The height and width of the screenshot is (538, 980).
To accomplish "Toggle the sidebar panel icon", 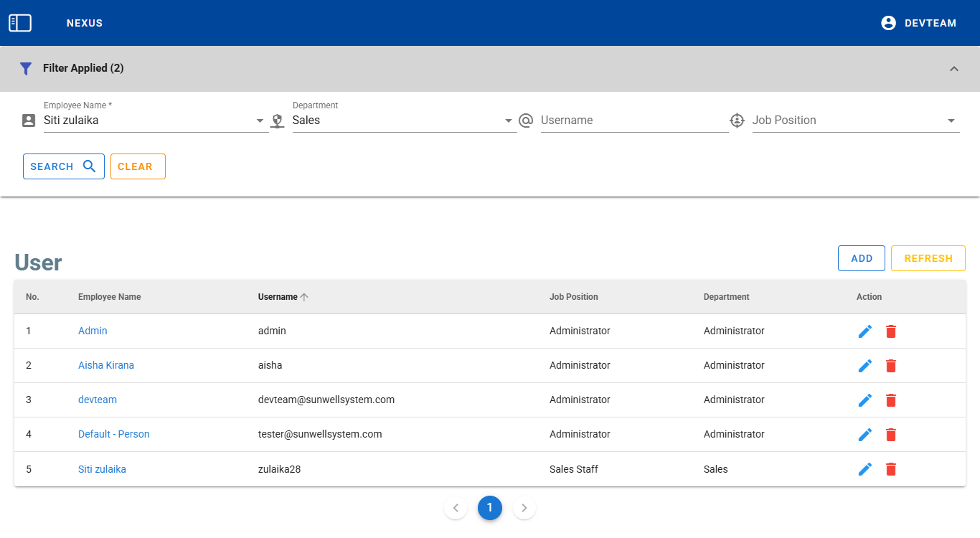I will [x=20, y=23].
